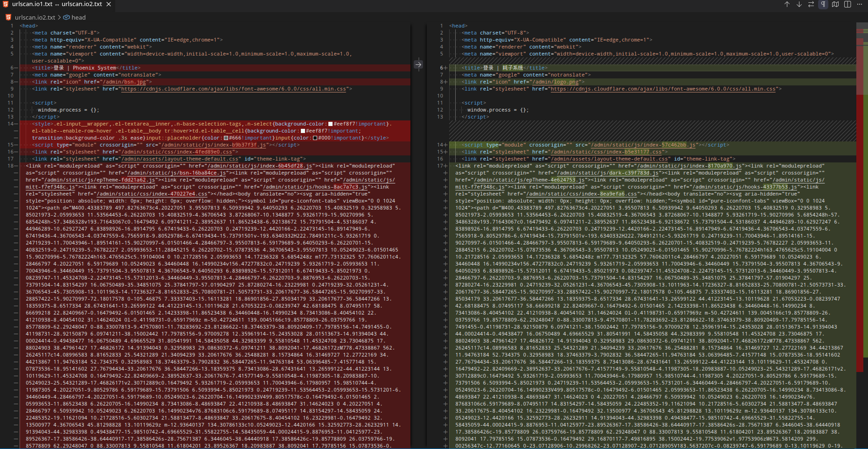Follow the left index-b9b37f3f.js link
The image size is (868, 449).
214,145
